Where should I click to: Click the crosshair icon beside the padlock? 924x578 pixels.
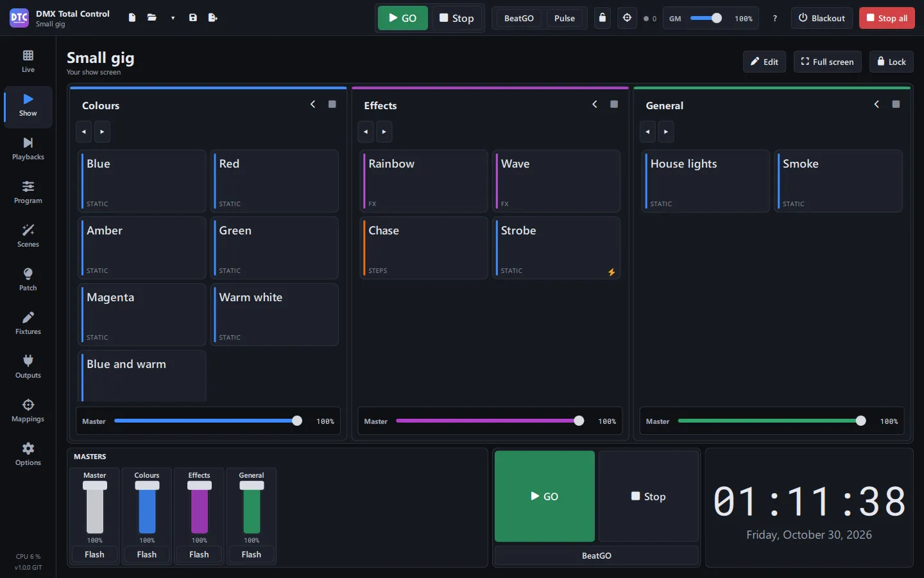627,18
